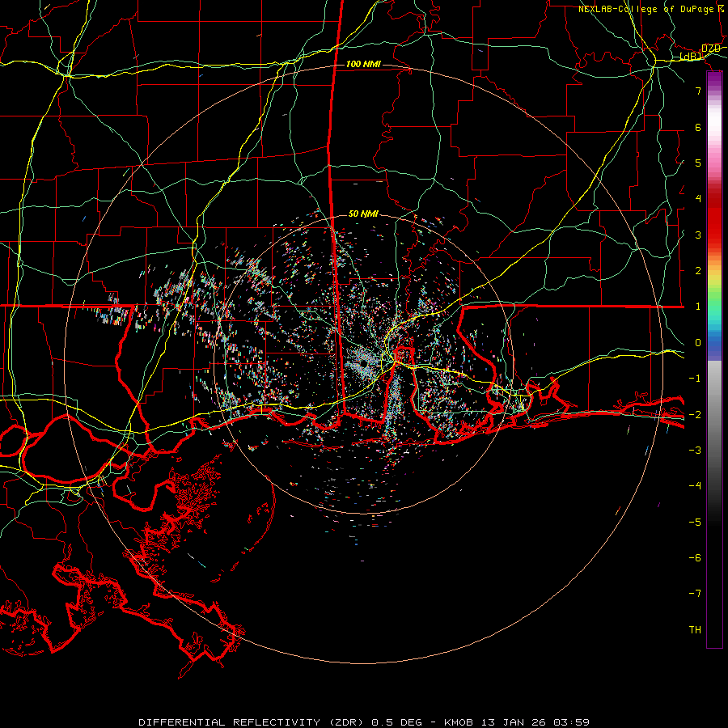Click the color scale label -6
Viewport: 728px width, 728px height.
[x=695, y=558]
